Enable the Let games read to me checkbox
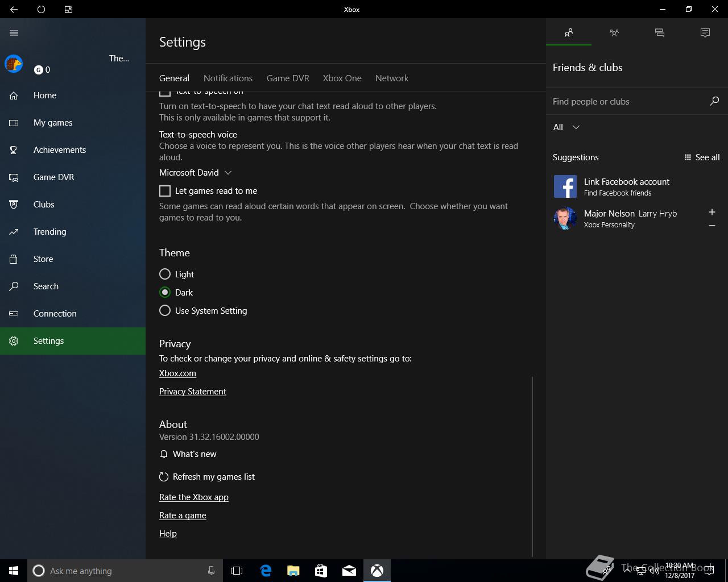Image resolution: width=728 pixels, height=582 pixels. pyautogui.click(x=165, y=191)
